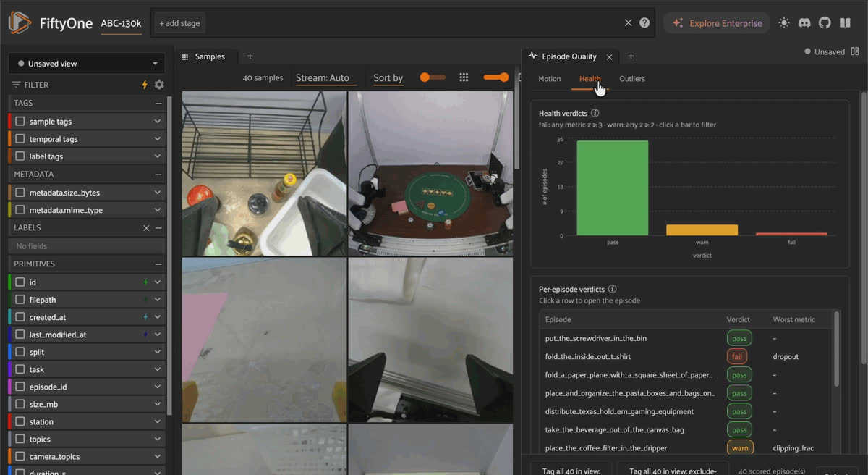Click the grid icon in samples toolbar
The width and height of the screenshot is (868, 475).
pos(464,77)
